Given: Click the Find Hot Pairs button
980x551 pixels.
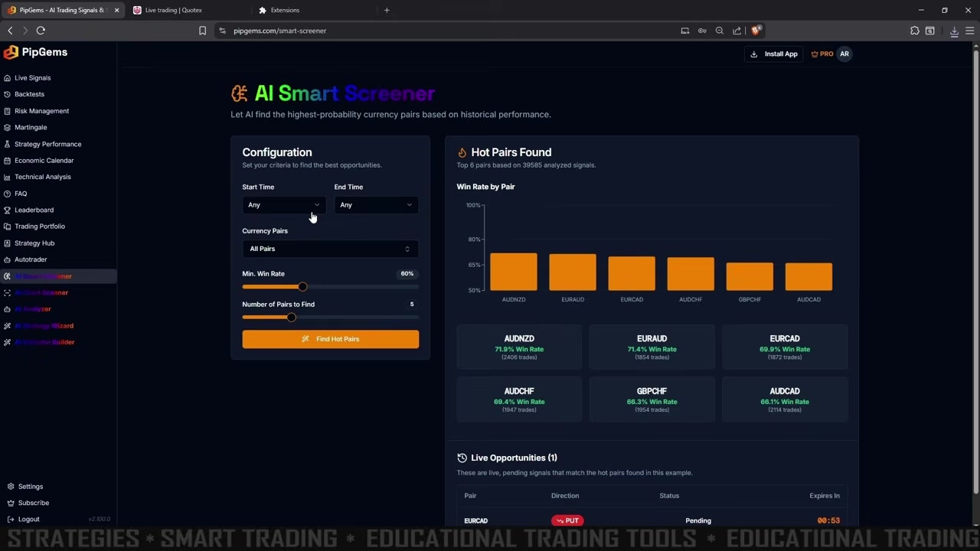Looking at the screenshot, I should point(331,339).
